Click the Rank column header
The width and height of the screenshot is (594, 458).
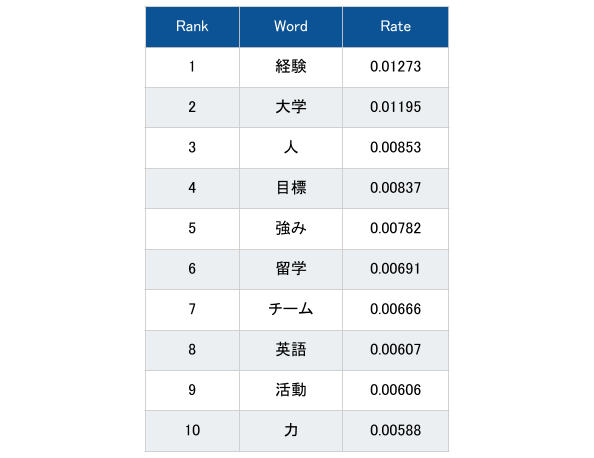click(192, 27)
